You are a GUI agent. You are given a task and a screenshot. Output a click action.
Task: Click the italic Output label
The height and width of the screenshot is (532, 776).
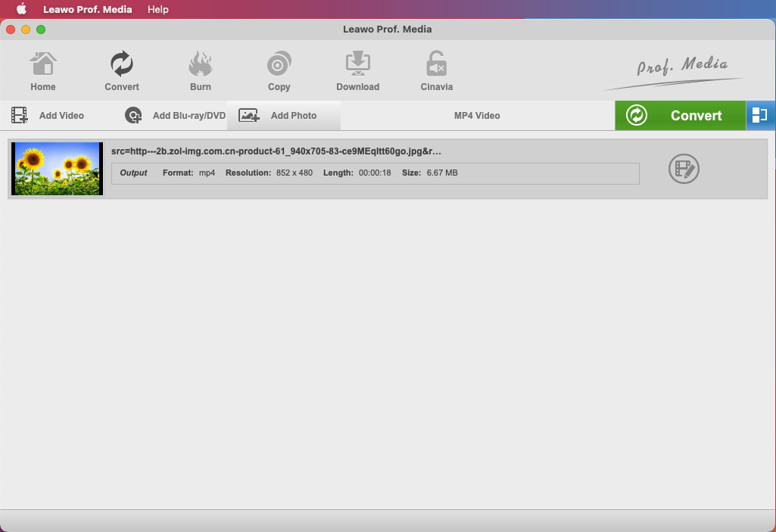pos(133,173)
